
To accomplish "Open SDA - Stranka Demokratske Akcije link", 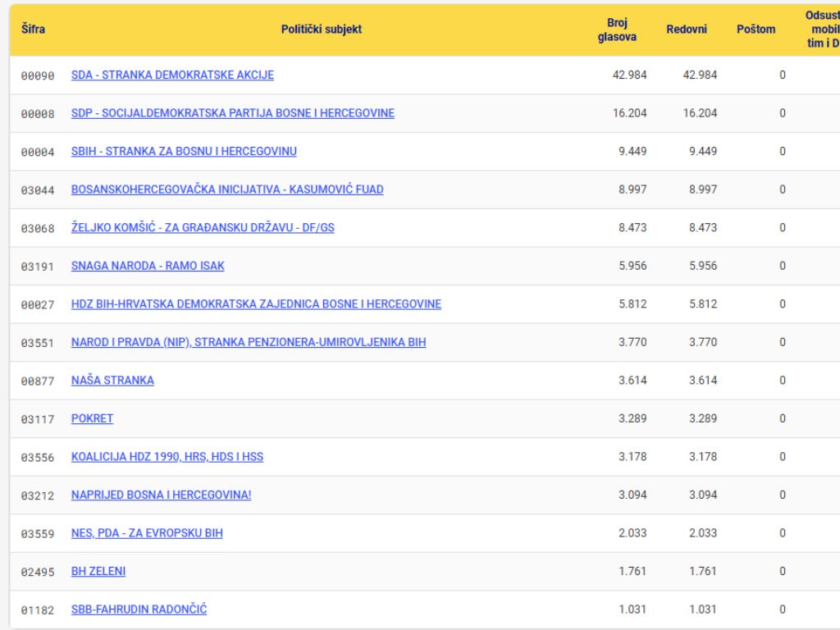I will (x=172, y=75).
